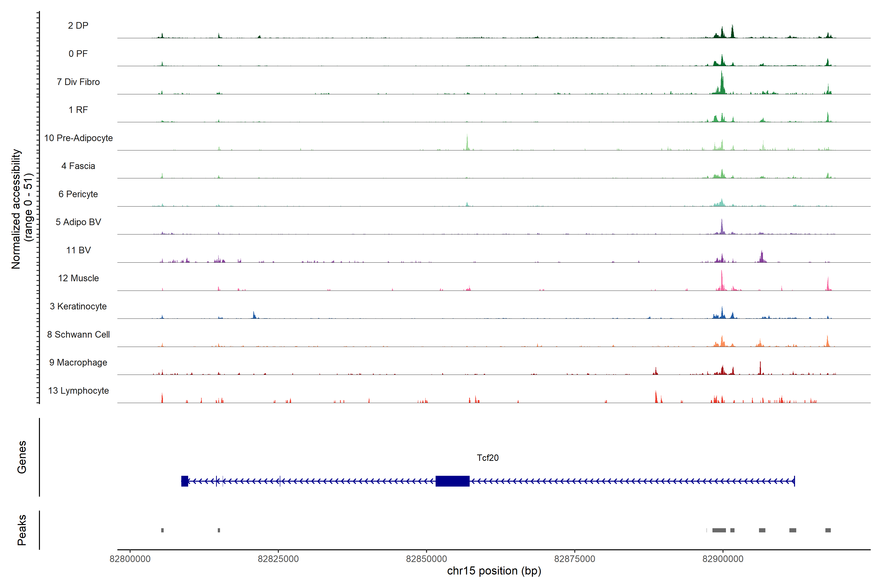Click the 82800000 x-axis tick label
The width and height of the screenshot is (882, 588).
tap(130, 559)
